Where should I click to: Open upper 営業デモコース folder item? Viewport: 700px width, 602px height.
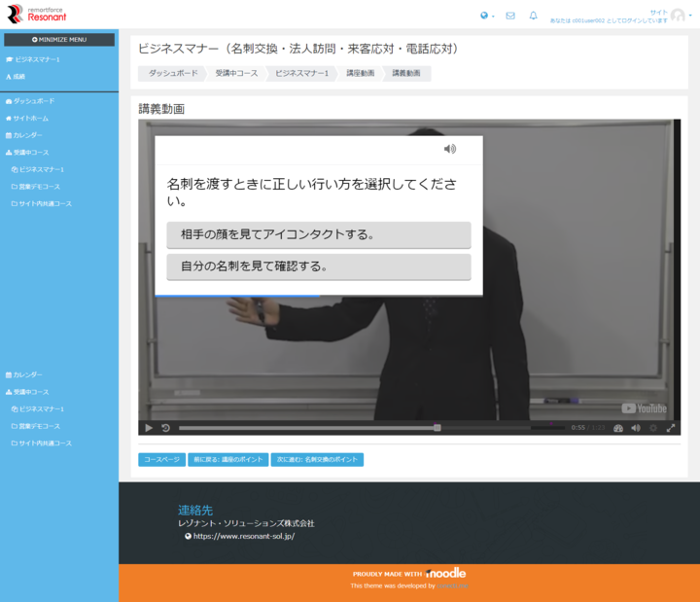[x=36, y=187]
